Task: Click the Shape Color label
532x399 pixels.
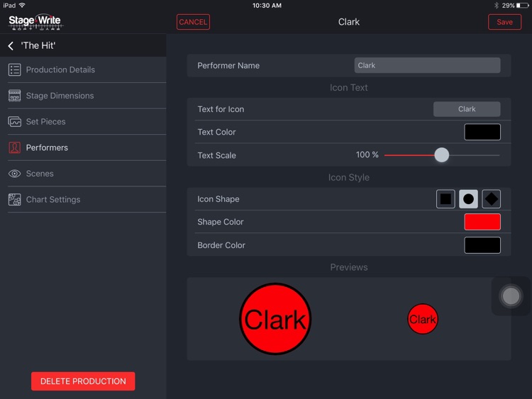Action: [x=221, y=222]
